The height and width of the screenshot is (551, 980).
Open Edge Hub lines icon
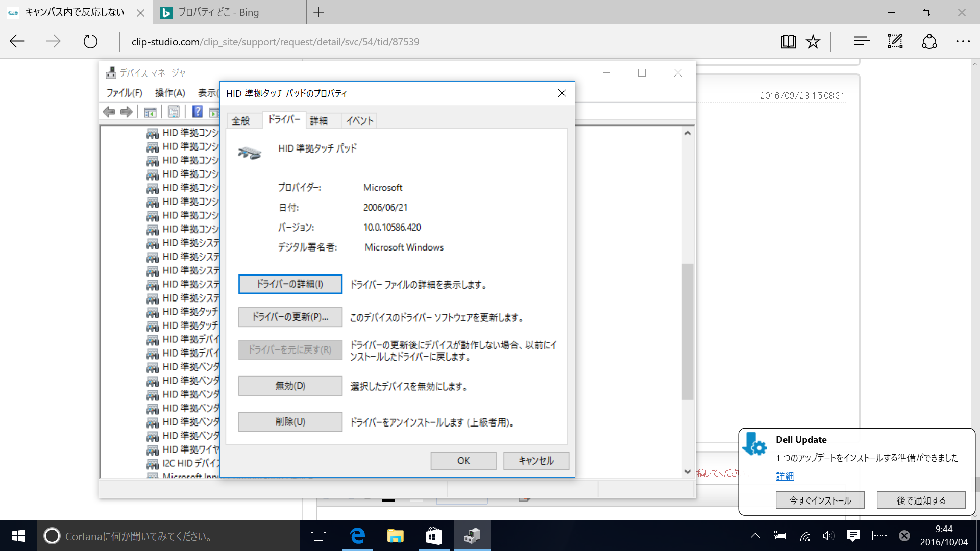[x=862, y=41]
